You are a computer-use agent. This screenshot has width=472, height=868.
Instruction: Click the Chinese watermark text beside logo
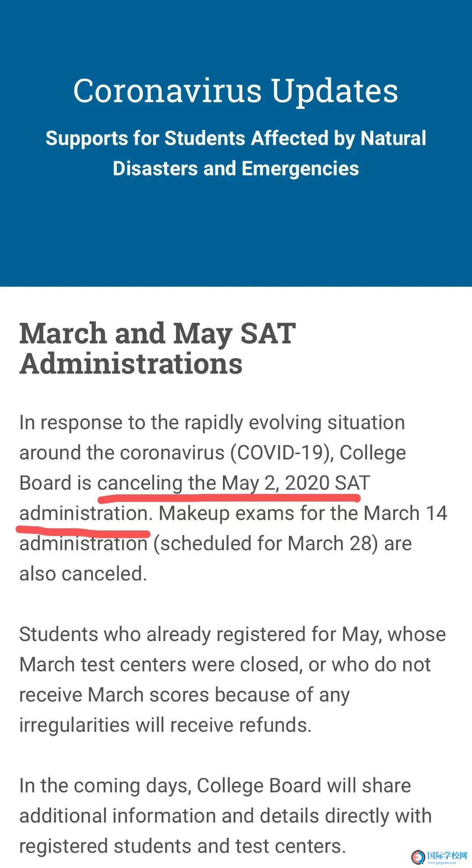(x=447, y=855)
